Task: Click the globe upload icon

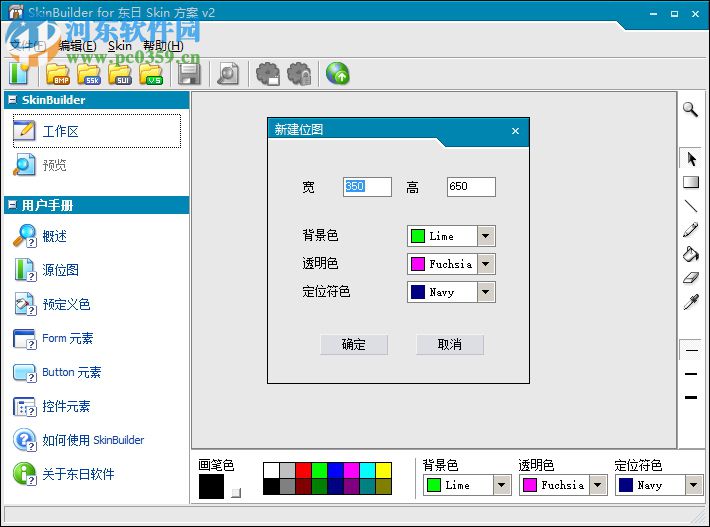Action: point(338,74)
